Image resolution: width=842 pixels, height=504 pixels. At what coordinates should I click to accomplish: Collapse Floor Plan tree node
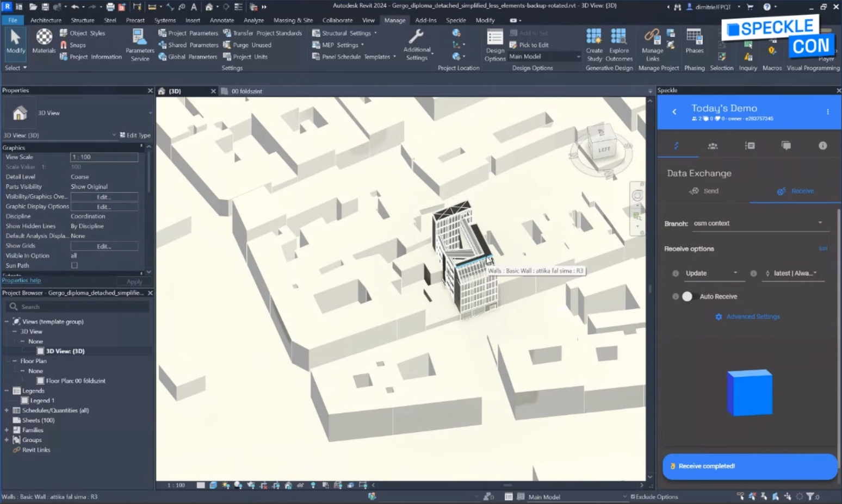[15, 361]
